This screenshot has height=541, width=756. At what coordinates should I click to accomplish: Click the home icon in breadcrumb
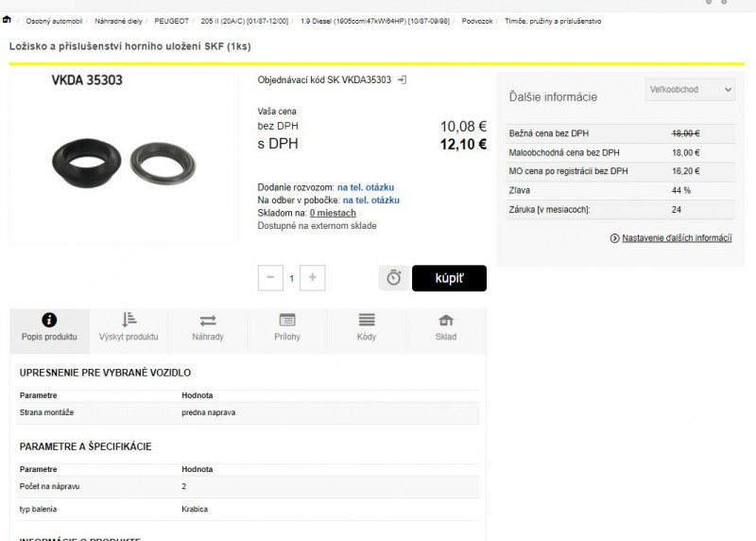point(8,20)
